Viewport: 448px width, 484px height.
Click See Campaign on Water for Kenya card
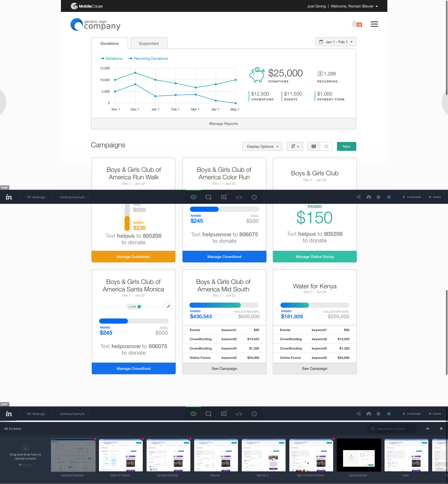tap(315, 368)
